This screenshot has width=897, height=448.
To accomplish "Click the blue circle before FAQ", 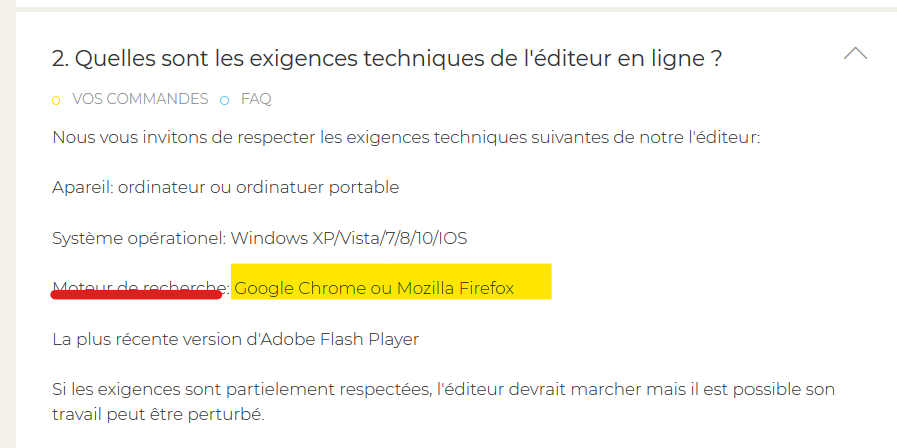I will pyautogui.click(x=225, y=100).
